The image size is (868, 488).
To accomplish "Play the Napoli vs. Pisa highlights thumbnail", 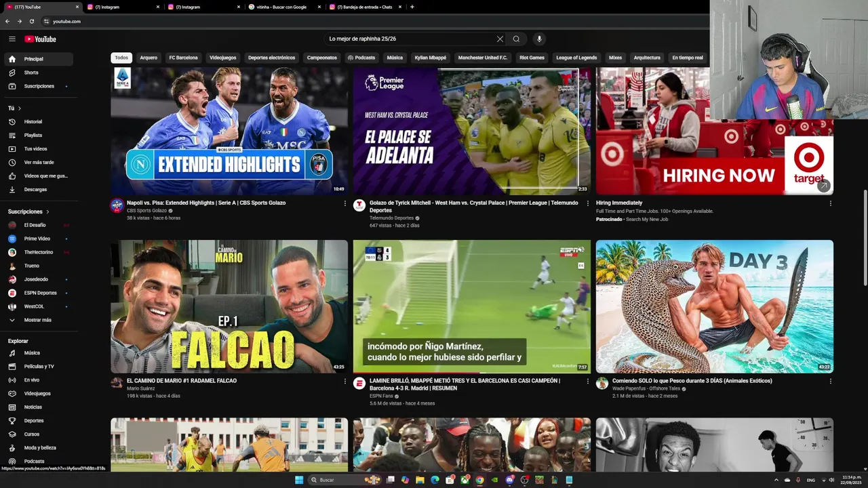I will point(229,131).
